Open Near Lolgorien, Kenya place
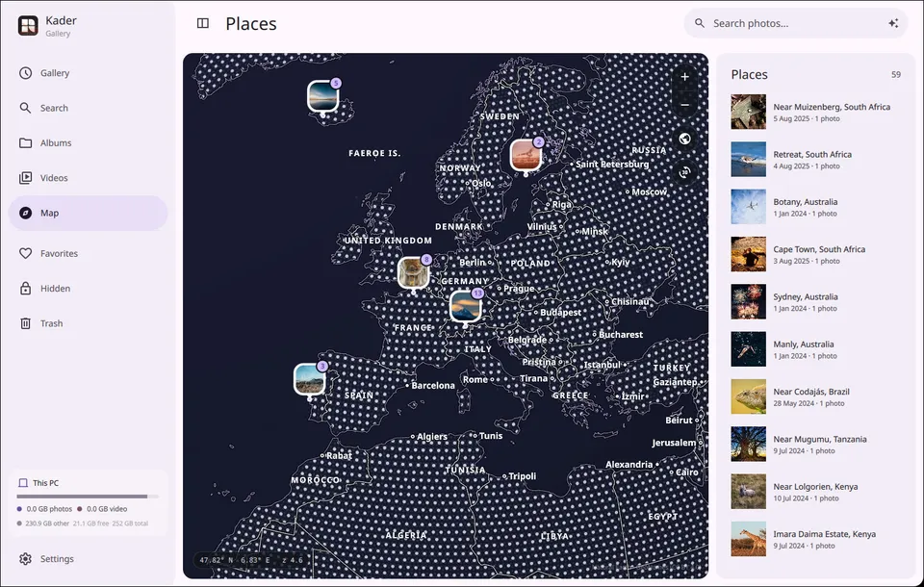Image resolution: width=924 pixels, height=587 pixels. [x=816, y=492]
